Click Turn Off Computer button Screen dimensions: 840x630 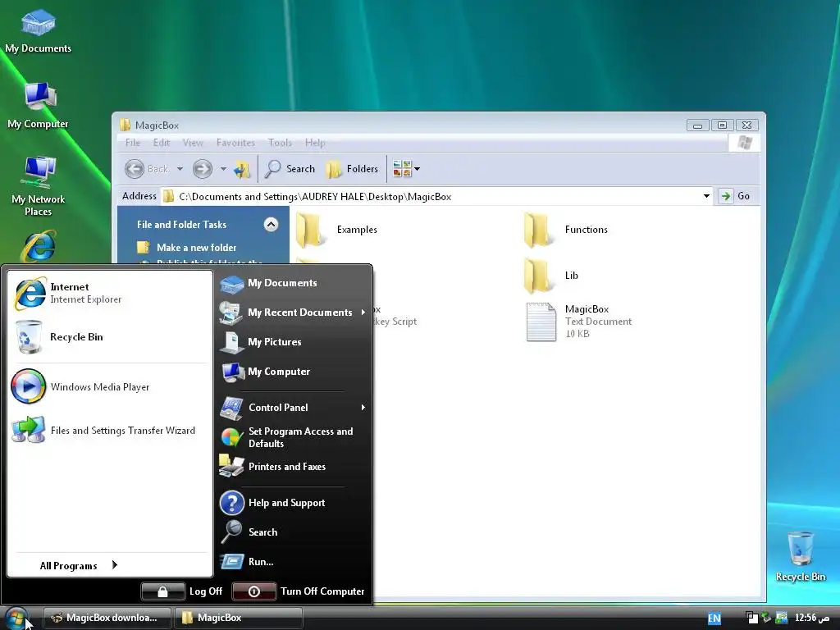point(299,591)
